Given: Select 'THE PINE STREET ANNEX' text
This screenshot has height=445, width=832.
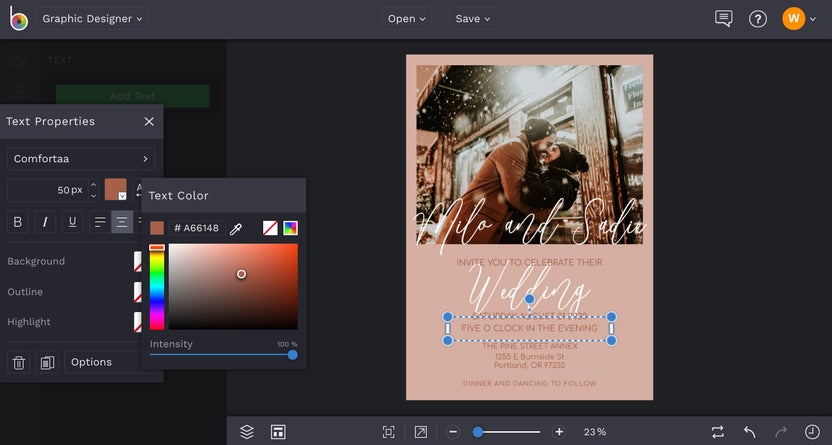Looking at the screenshot, I should pyautogui.click(x=530, y=346).
